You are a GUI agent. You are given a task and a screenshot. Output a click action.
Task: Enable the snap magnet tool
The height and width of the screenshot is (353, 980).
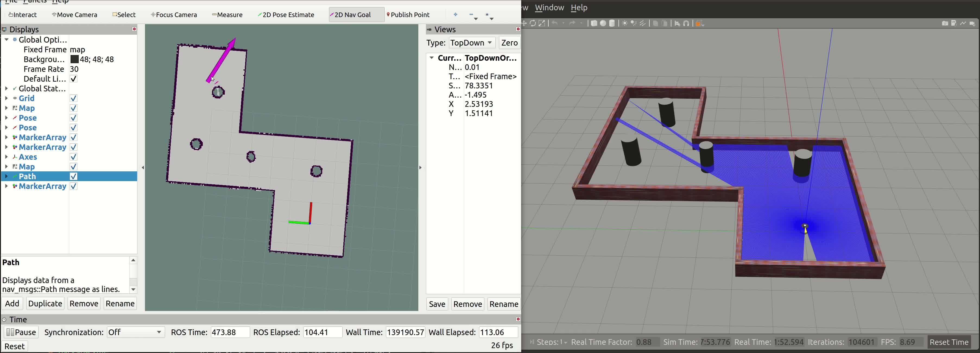[x=686, y=24]
